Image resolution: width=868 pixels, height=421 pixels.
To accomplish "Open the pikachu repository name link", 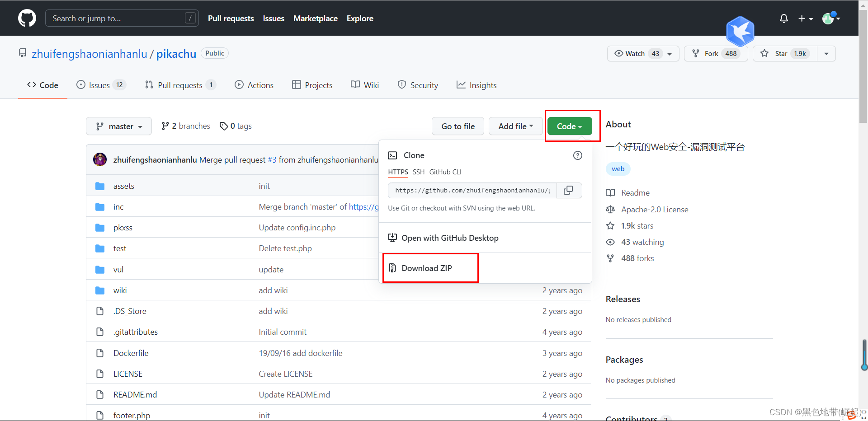I will [176, 54].
